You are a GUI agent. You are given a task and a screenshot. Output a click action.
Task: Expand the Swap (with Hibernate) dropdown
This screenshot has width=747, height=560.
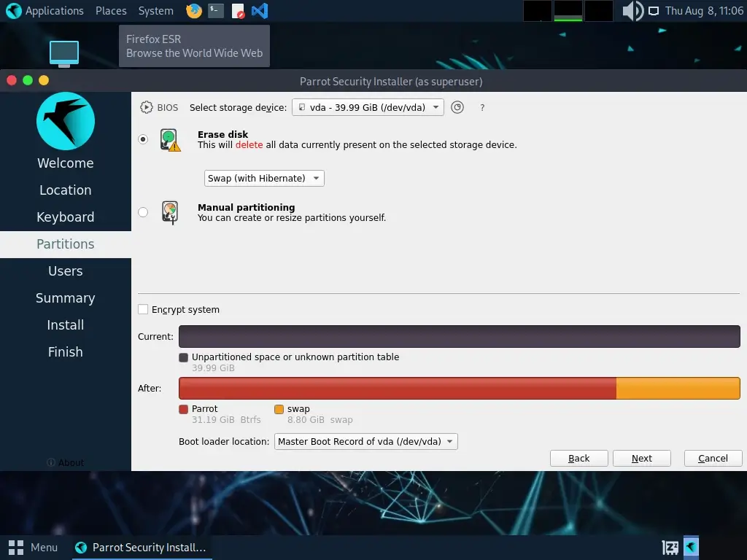(x=264, y=178)
